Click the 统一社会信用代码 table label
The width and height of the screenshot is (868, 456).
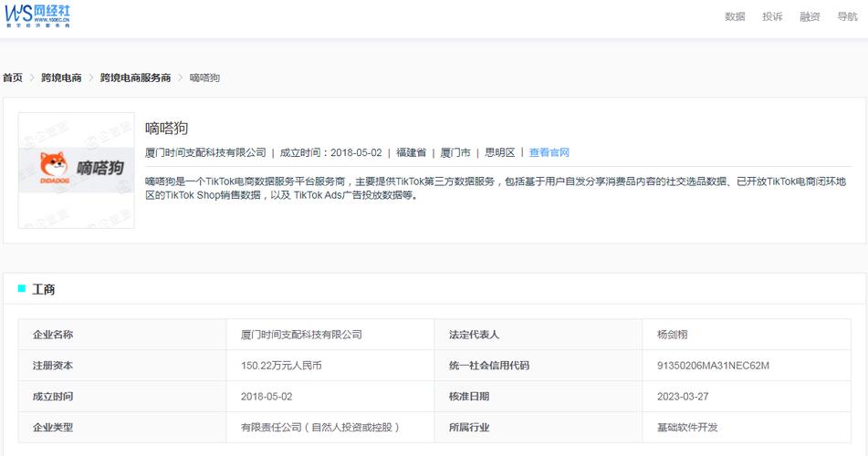pos(489,365)
